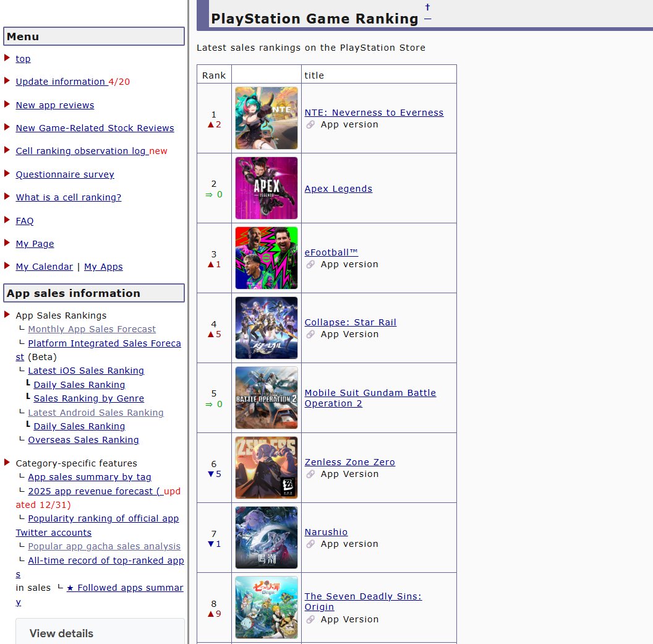Viewport: 653px width, 644px height.
Task: Open the eFootball cover image
Action: (267, 258)
